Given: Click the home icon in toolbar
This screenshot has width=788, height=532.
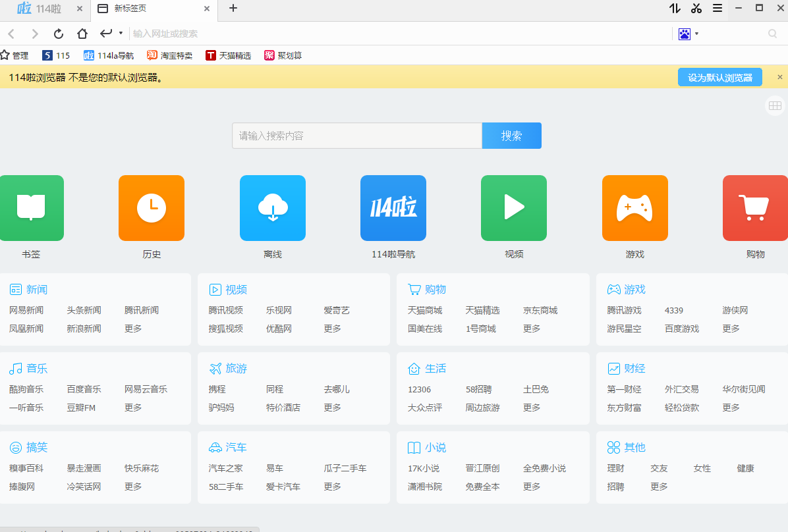Looking at the screenshot, I should tap(81, 34).
